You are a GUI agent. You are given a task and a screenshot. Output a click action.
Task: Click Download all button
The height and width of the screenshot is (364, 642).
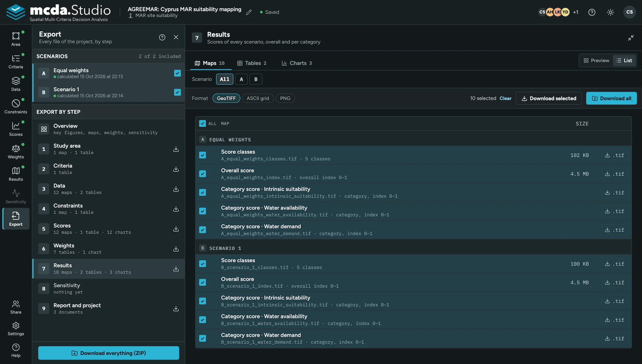coord(611,98)
